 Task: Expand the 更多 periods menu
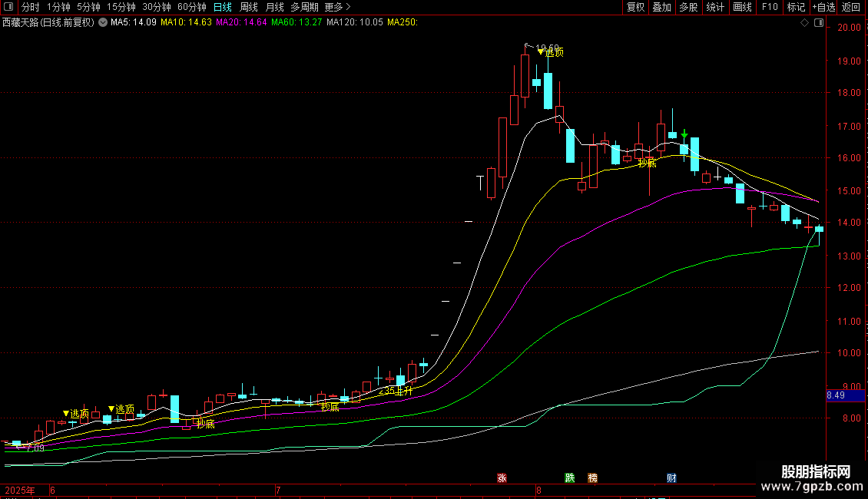point(334,7)
